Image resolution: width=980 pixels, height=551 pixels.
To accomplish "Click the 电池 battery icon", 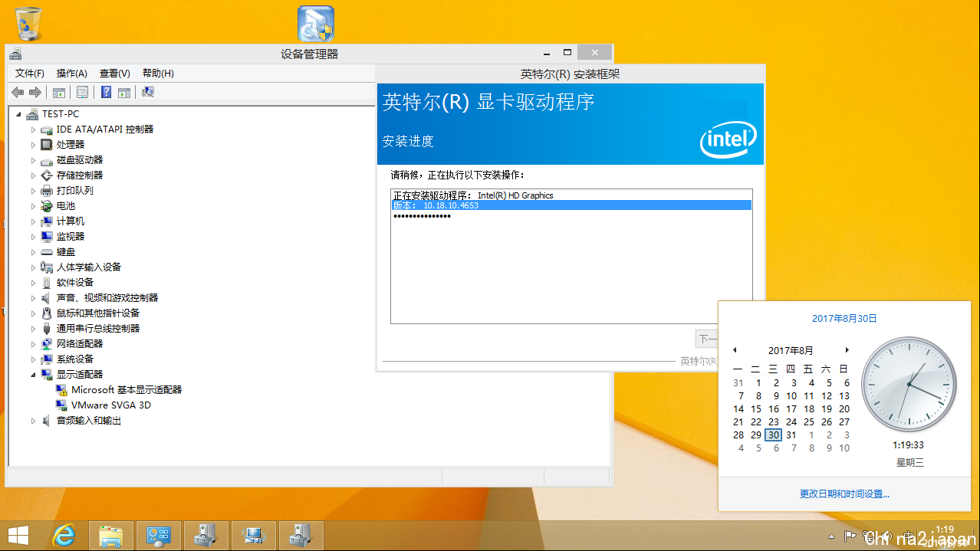I will [47, 205].
